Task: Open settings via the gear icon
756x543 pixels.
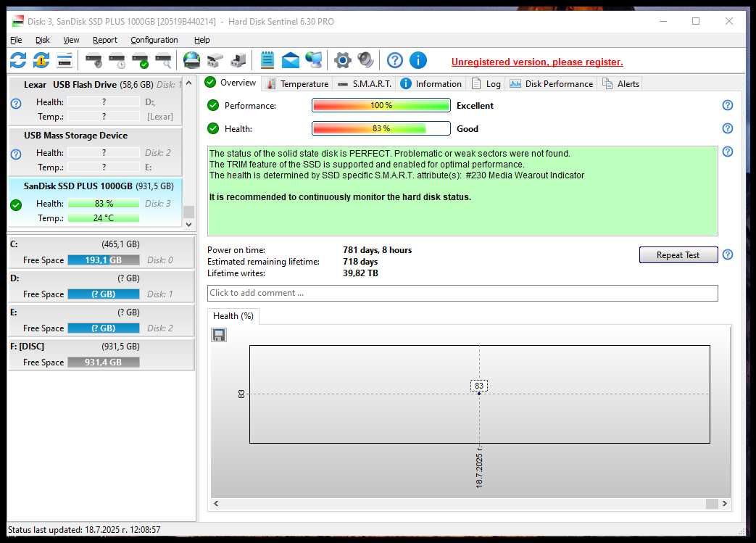Action: [x=342, y=60]
